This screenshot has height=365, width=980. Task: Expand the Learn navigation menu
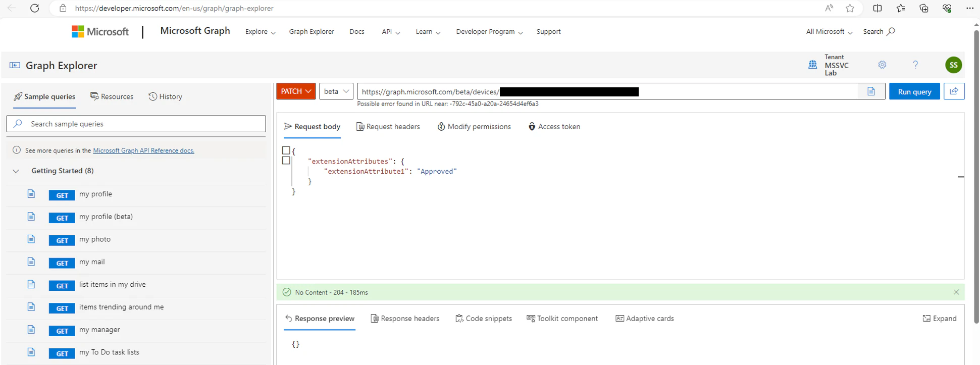pyautogui.click(x=428, y=32)
